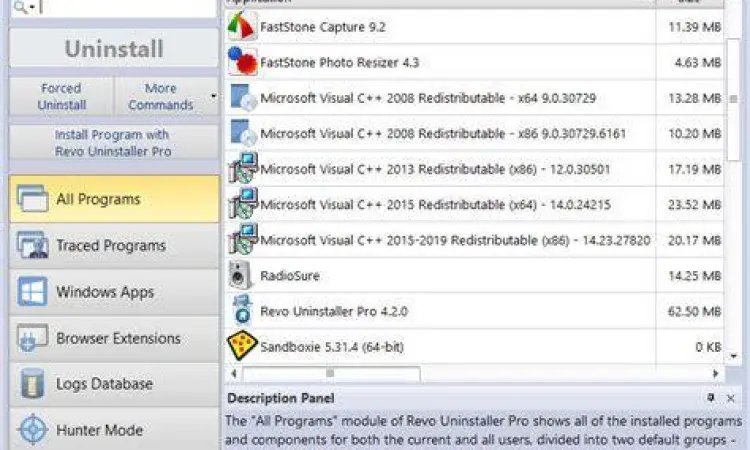Click into the search input field
This screenshot has width=750, height=450.
[127, 8]
